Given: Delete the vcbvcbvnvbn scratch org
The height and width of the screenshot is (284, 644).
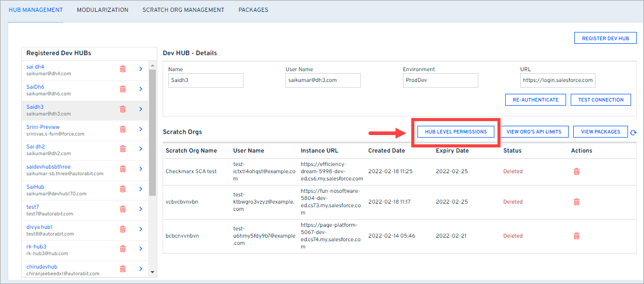Looking at the screenshot, I should tap(576, 202).
